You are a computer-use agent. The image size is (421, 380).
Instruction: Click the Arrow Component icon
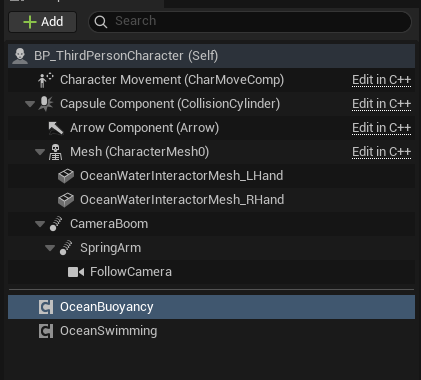click(x=56, y=128)
